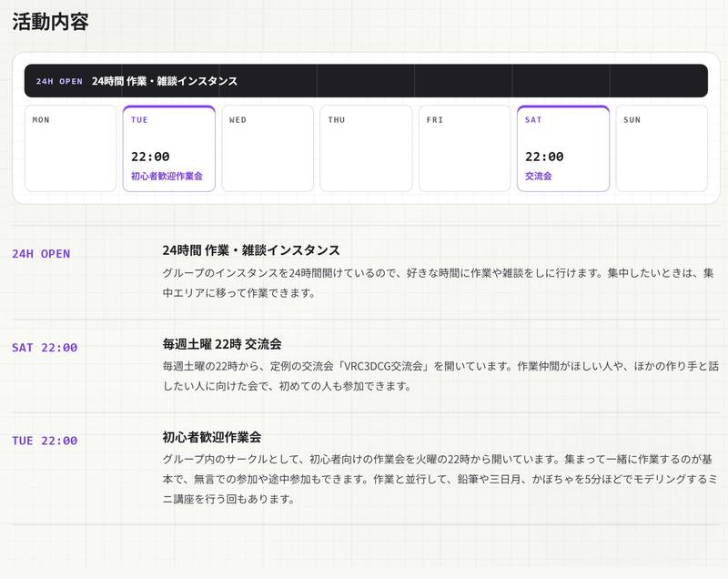This screenshot has width=728, height=579.
Task: Click the purple 24H OPEN label in the list
Action: pyautogui.click(x=41, y=254)
